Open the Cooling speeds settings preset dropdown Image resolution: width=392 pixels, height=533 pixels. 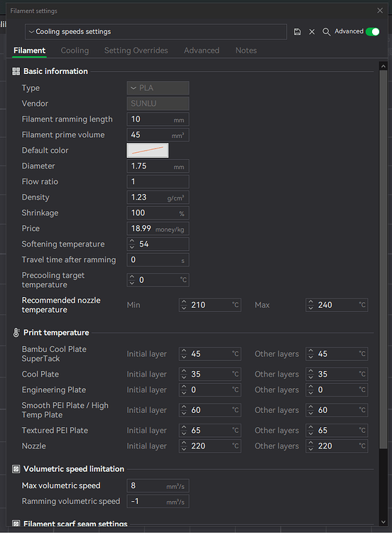coord(156,31)
